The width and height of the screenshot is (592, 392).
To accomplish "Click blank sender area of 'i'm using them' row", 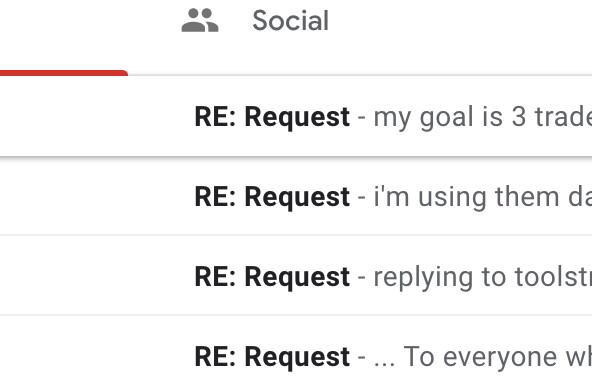I will tap(94, 196).
